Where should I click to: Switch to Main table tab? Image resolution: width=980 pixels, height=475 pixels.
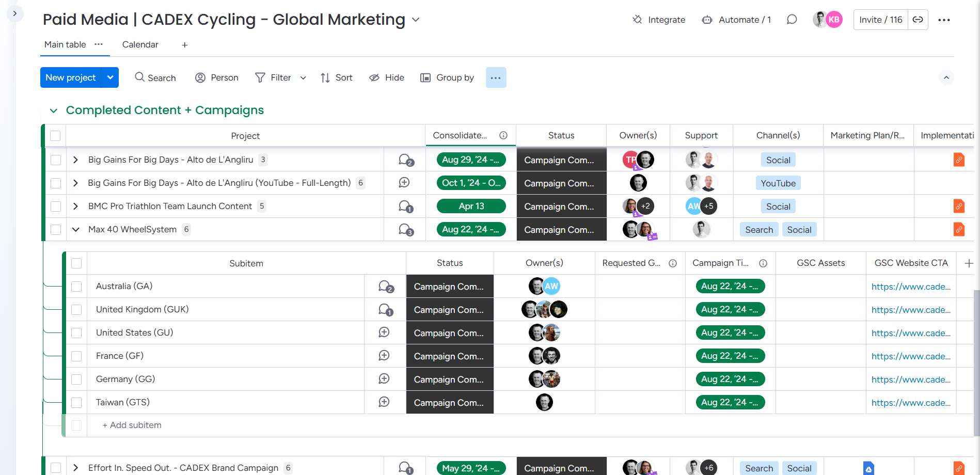coord(65,44)
